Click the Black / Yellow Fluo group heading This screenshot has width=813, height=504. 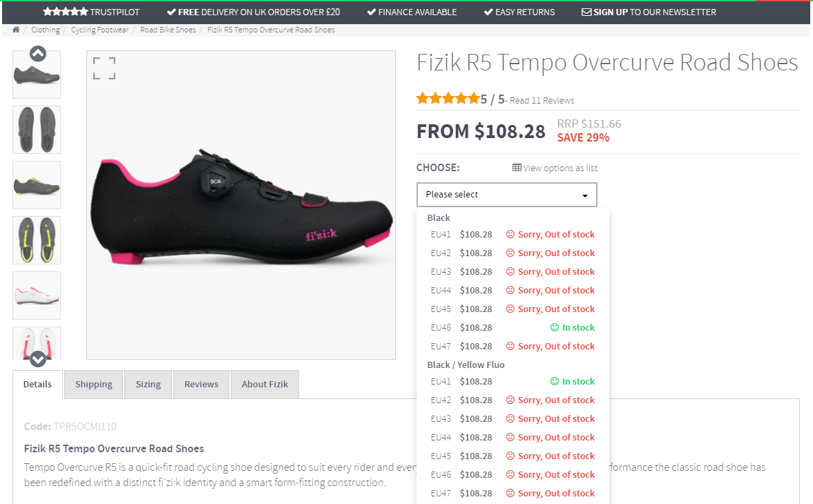[466, 365]
